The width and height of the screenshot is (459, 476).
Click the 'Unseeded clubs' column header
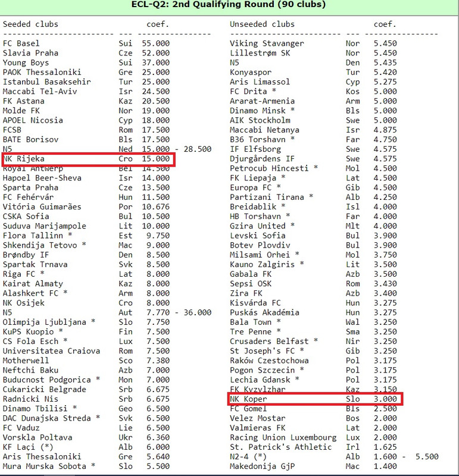pyautogui.click(x=262, y=24)
